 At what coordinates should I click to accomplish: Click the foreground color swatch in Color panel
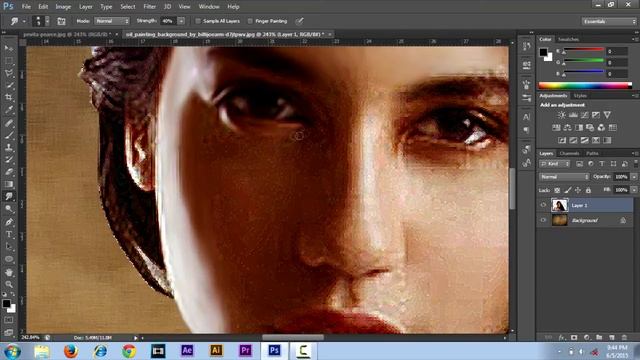[x=543, y=52]
